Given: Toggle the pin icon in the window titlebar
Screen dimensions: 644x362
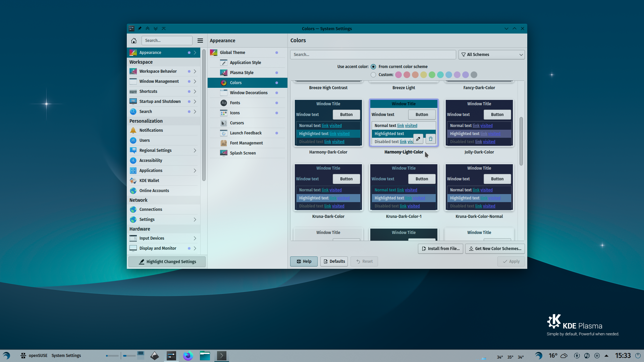Looking at the screenshot, I should [140, 28].
